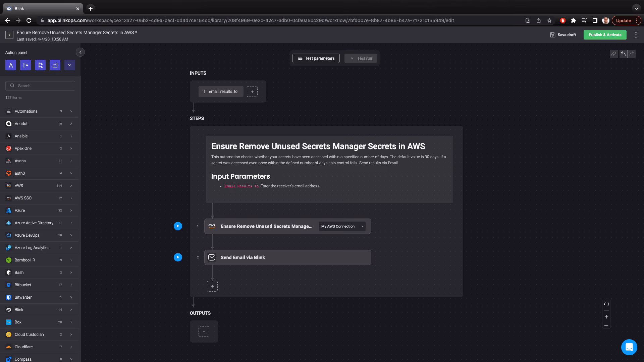Viewport: 644px width, 362px height.
Task: Open the AWS SSO actions list
Action: 39,198
